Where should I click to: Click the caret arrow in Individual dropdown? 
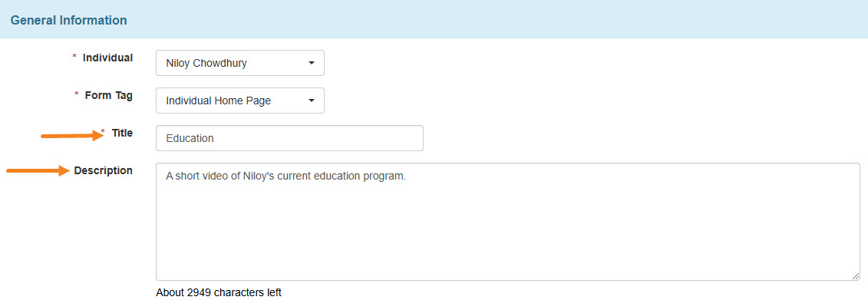coord(311,63)
